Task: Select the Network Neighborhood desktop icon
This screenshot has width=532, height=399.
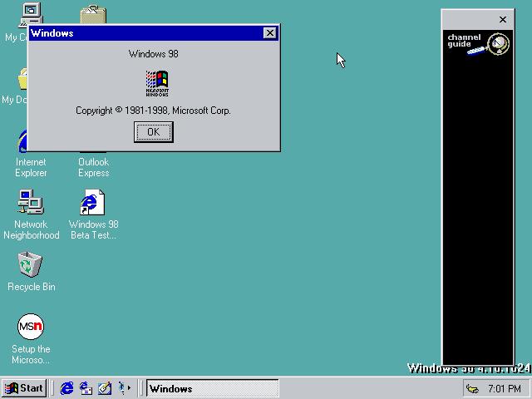Action: click(x=31, y=214)
